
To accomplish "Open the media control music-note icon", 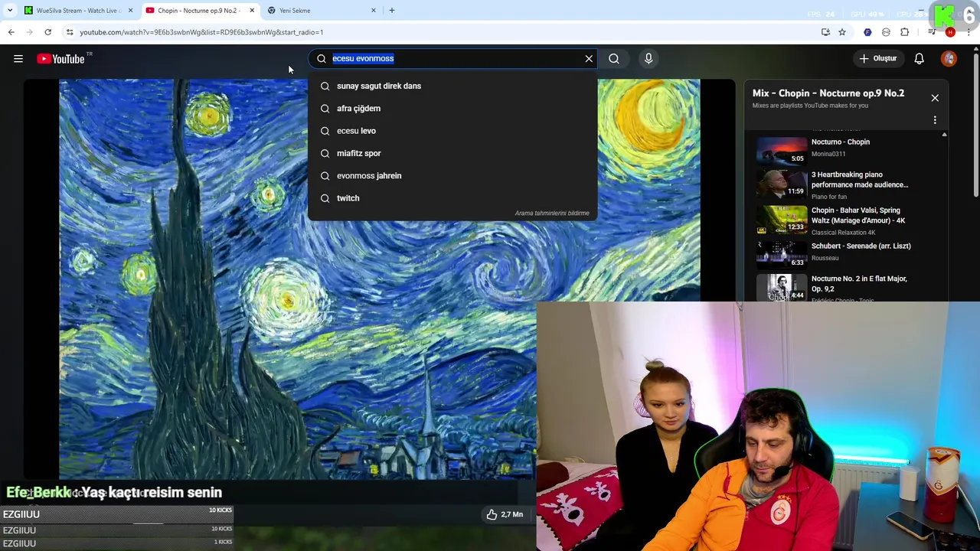I will (x=932, y=32).
